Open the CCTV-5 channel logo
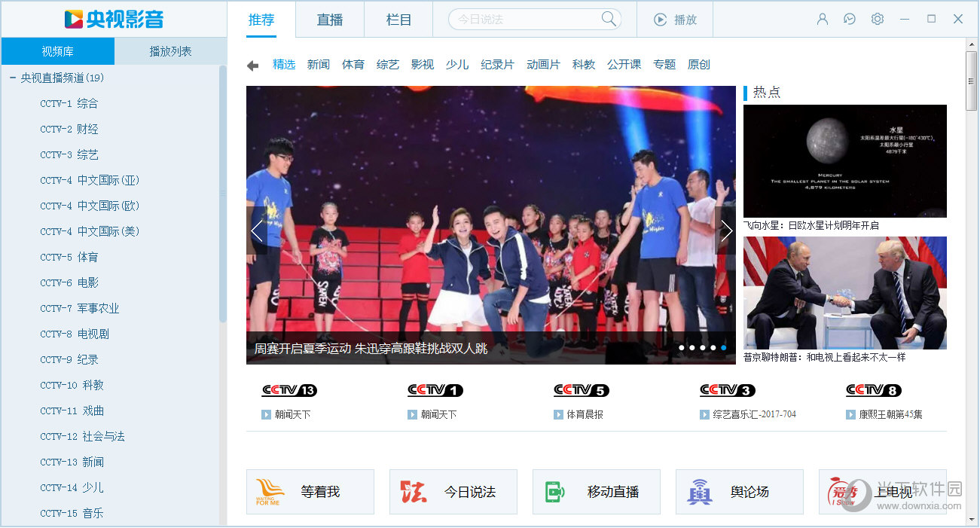 pos(582,390)
